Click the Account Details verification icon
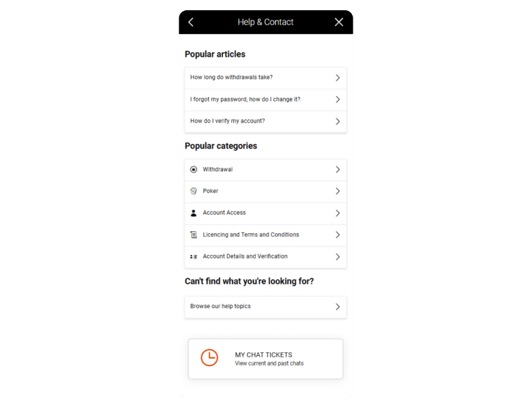This screenshot has height=409, width=532. pyautogui.click(x=194, y=257)
